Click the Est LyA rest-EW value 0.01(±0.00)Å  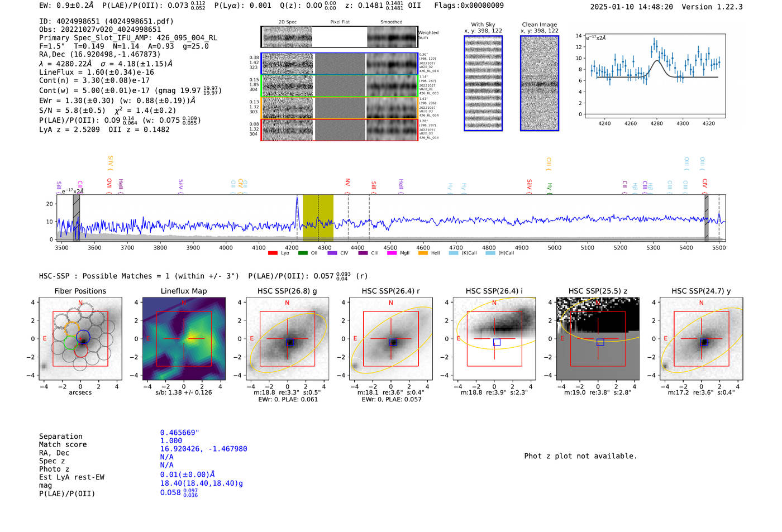188,475
